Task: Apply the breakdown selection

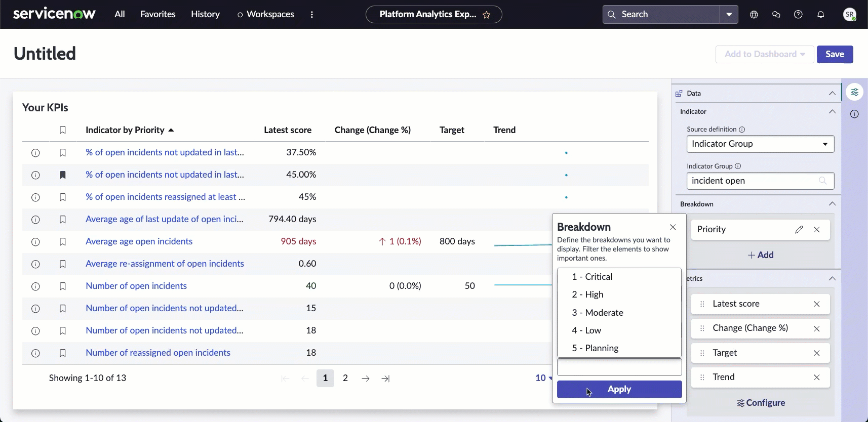Action: pos(619,389)
